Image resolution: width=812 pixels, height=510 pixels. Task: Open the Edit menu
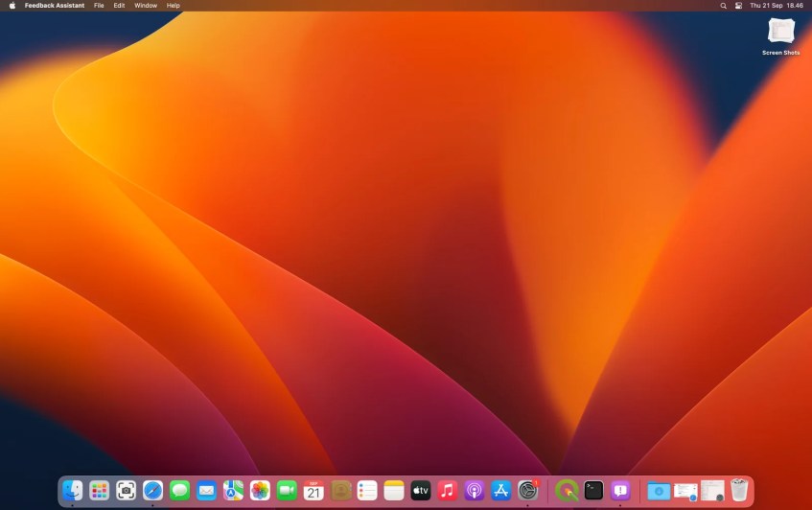(x=119, y=5)
